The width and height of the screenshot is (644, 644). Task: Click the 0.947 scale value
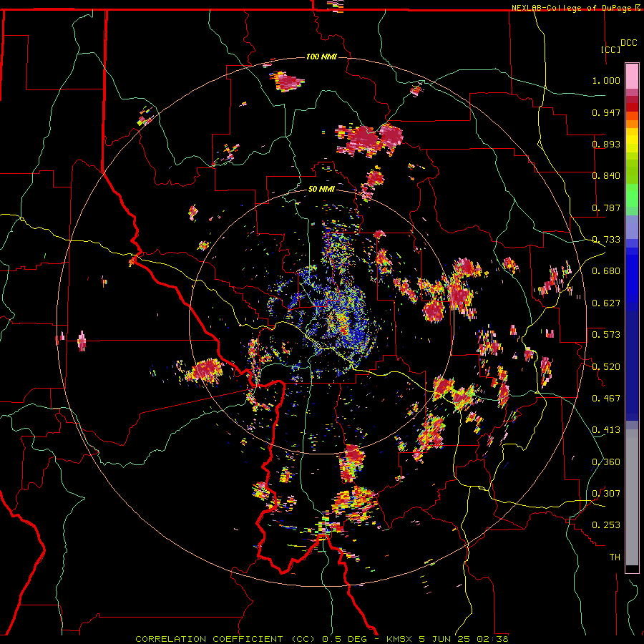(606, 112)
